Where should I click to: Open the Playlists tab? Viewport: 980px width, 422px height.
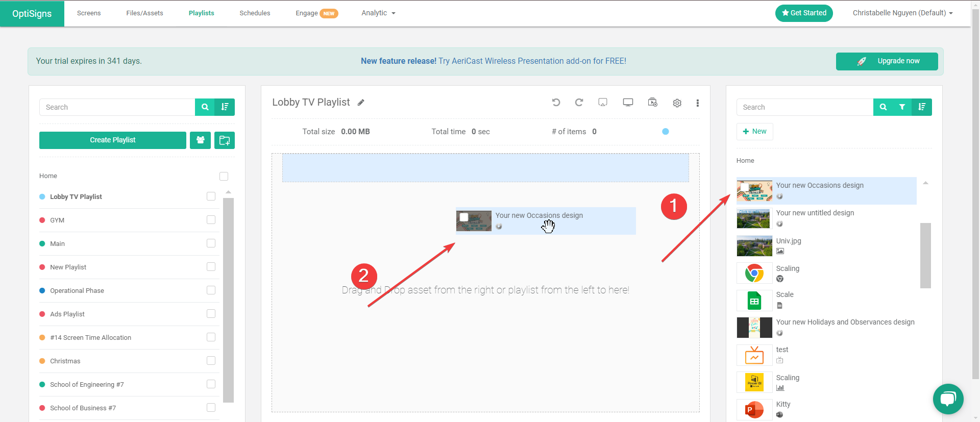202,13
